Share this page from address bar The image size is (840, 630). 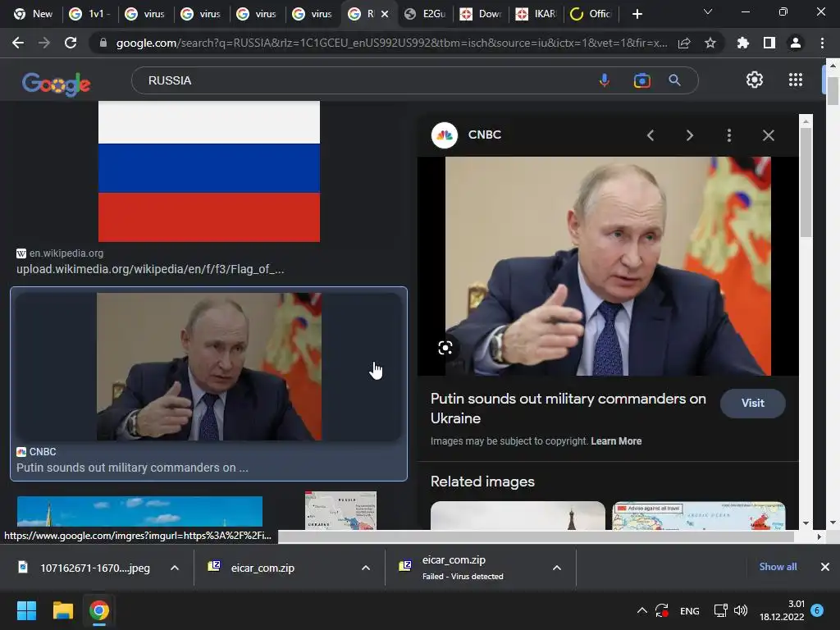tap(684, 43)
